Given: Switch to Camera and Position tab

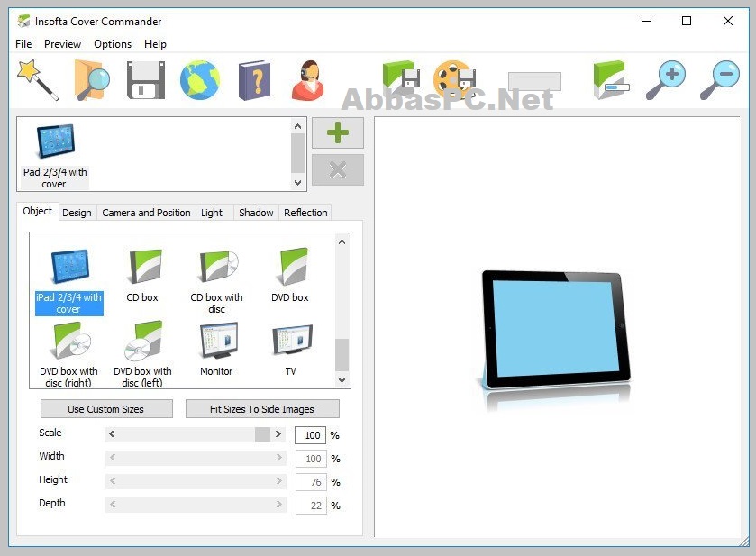Looking at the screenshot, I should [146, 213].
